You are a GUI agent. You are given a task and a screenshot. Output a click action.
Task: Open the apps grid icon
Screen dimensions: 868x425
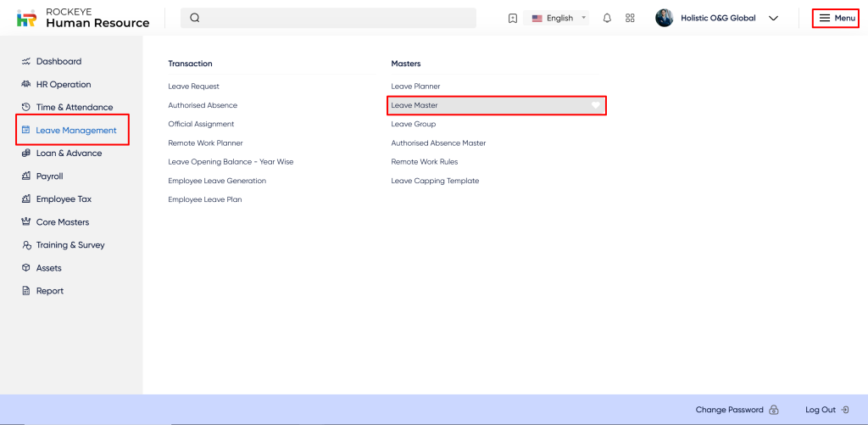pyautogui.click(x=630, y=18)
